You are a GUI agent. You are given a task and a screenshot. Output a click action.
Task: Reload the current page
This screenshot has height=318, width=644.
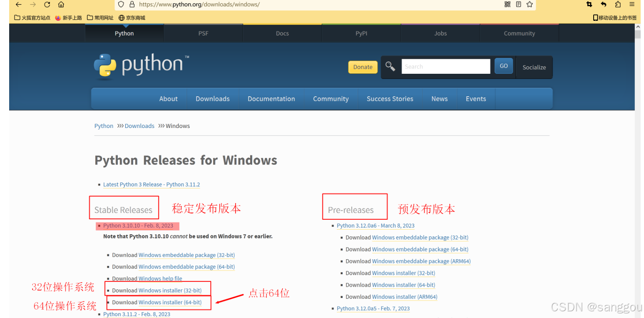click(x=47, y=5)
